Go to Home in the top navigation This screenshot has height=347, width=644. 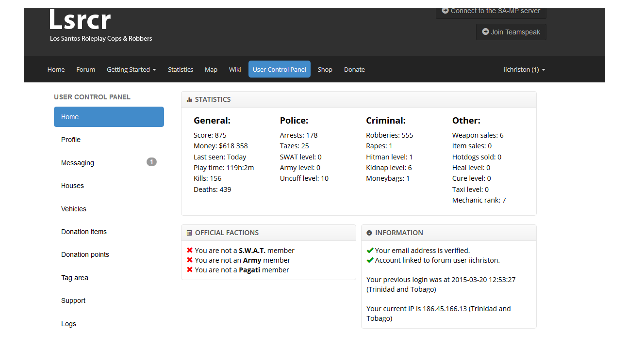pos(56,69)
